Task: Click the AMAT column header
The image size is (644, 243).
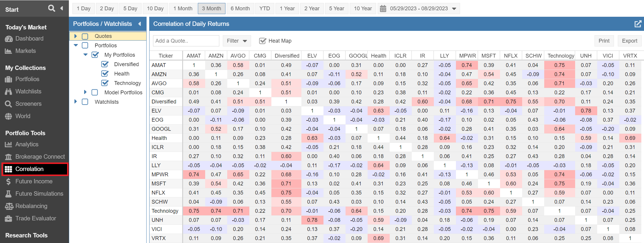Action: [194, 56]
